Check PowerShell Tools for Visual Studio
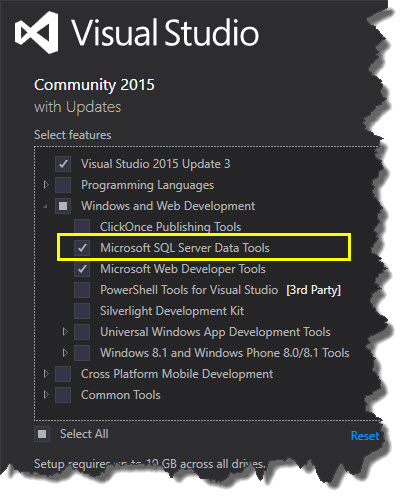The image size is (410, 504). (82, 290)
